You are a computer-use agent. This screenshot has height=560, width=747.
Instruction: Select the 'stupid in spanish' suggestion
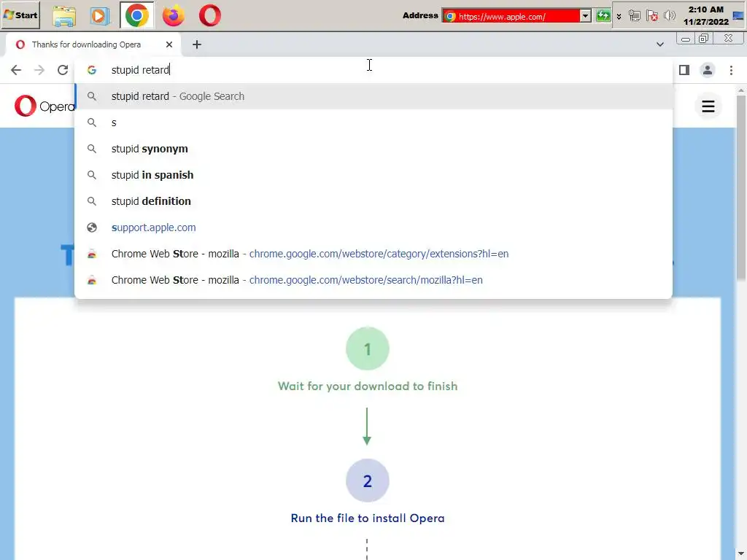click(373, 175)
